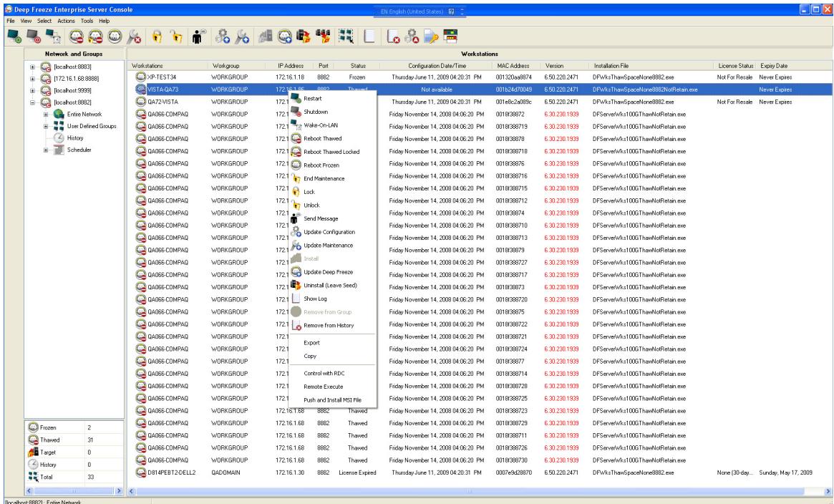Click MAC address 0018f38872 cell
This screenshot has height=504, width=834.
tap(510, 115)
